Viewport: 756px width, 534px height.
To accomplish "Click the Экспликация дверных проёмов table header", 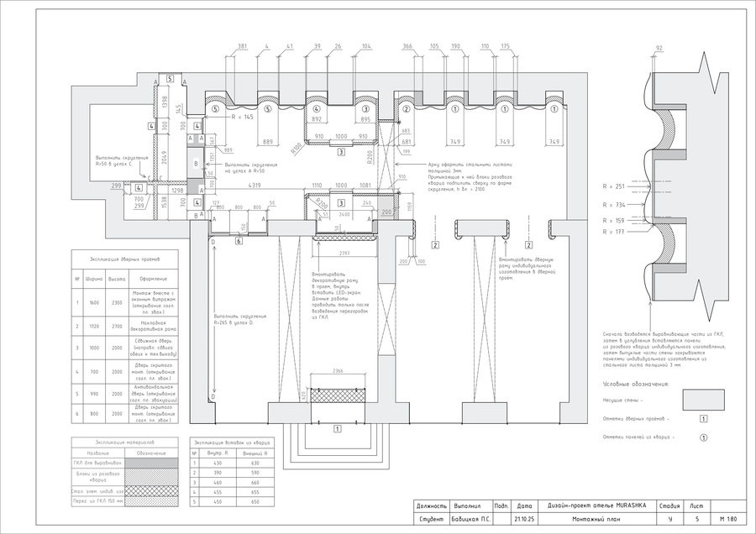I will click(125, 259).
